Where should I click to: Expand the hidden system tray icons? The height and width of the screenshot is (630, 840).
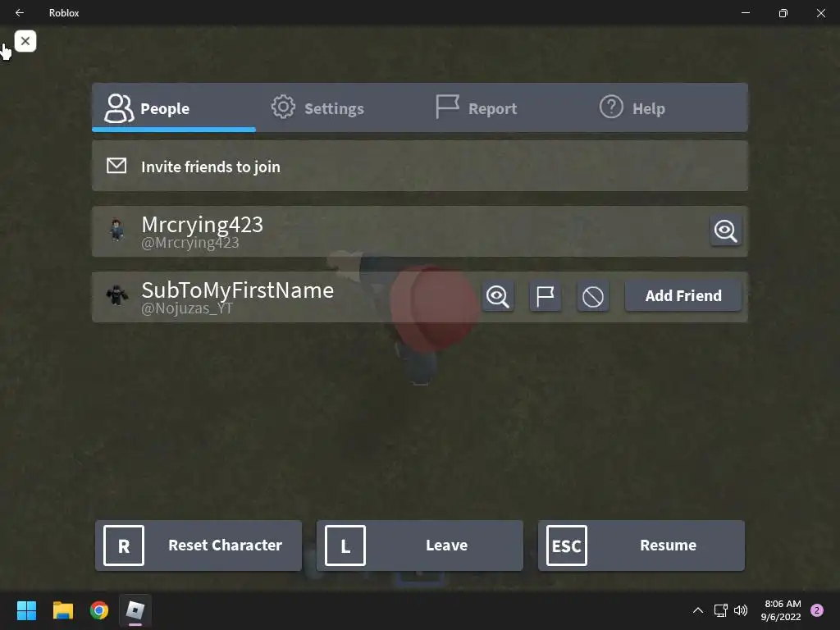coord(698,610)
